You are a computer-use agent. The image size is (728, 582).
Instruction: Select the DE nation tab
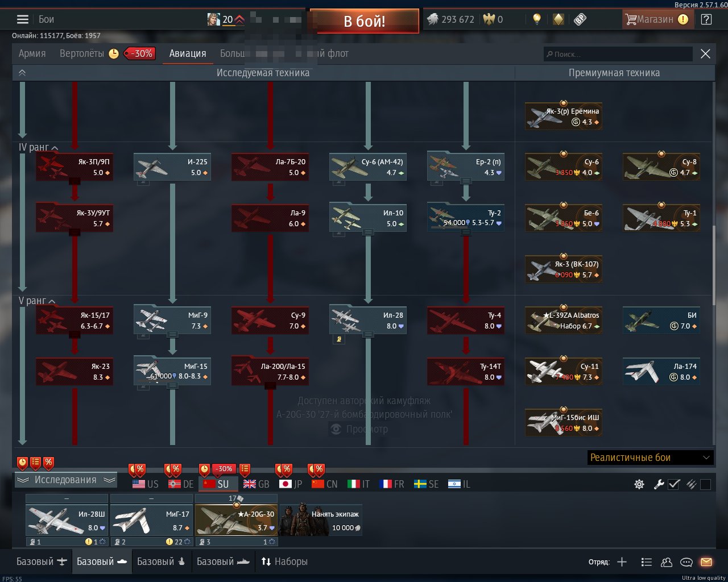[x=181, y=484]
